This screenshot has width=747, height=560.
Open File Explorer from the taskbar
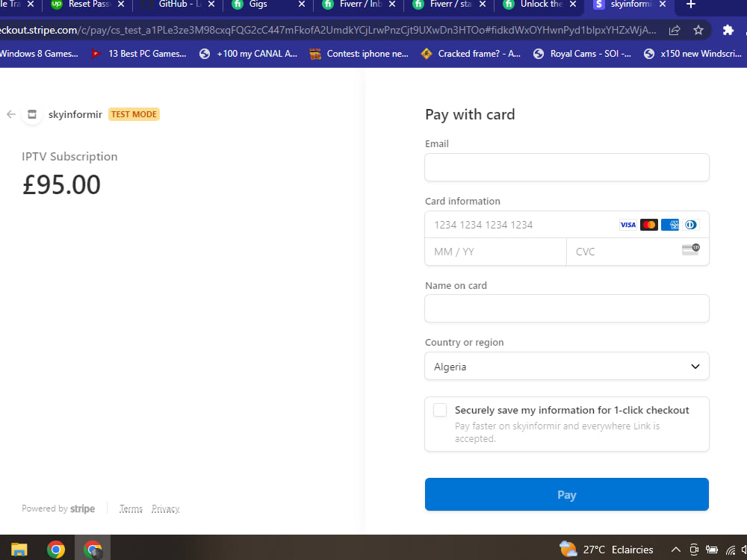point(19,550)
